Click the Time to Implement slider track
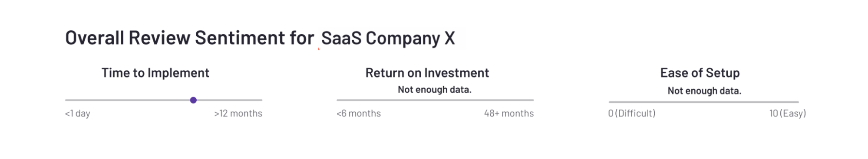The width and height of the screenshot is (868, 159). (x=164, y=100)
